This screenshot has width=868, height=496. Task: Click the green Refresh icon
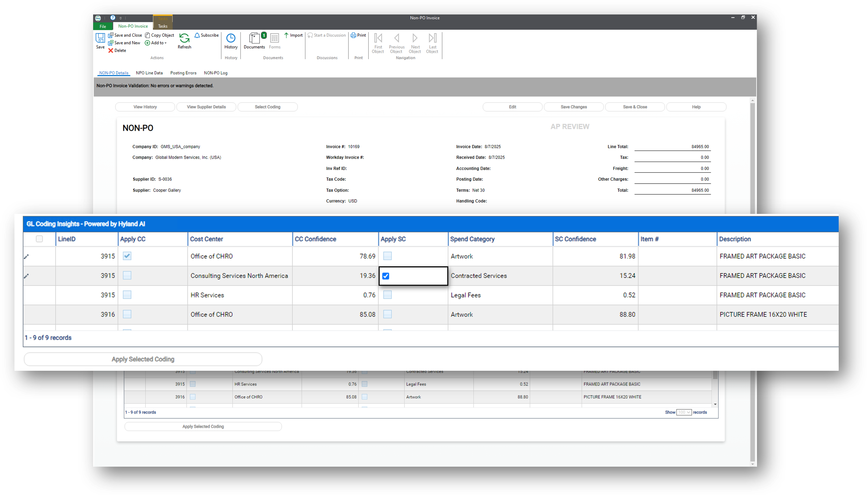tap(184, 38)
